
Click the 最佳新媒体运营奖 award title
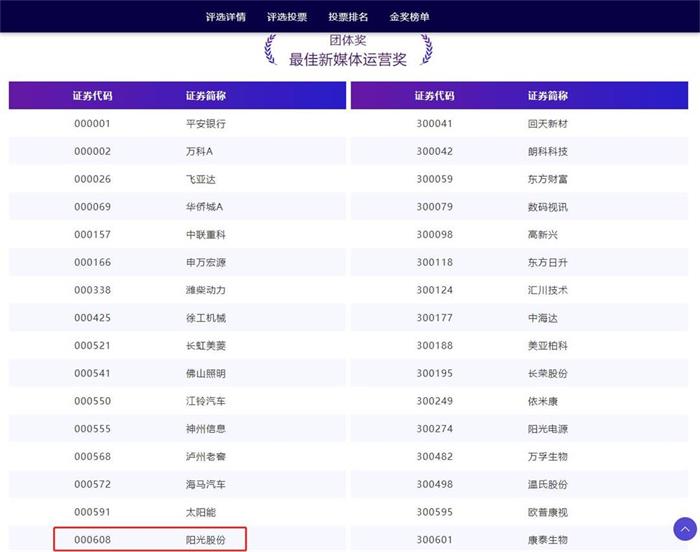pyautogui.click(x=348, y=60)
